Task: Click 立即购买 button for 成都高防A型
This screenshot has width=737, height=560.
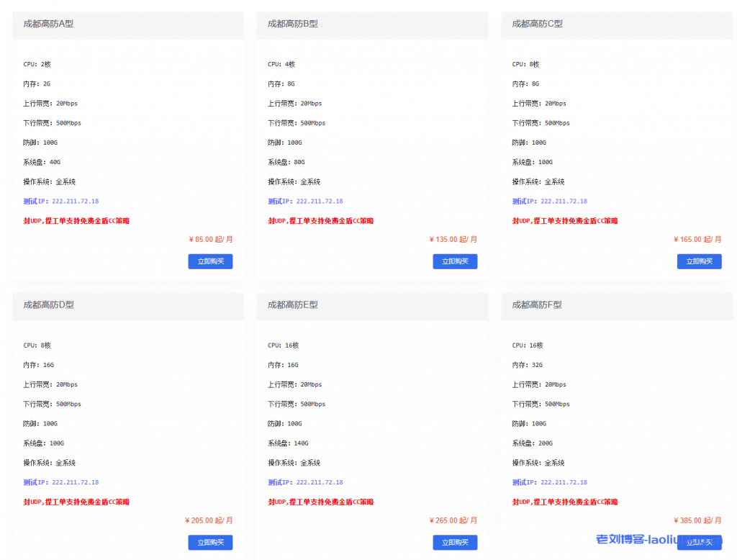Action: tap(210, 261)
